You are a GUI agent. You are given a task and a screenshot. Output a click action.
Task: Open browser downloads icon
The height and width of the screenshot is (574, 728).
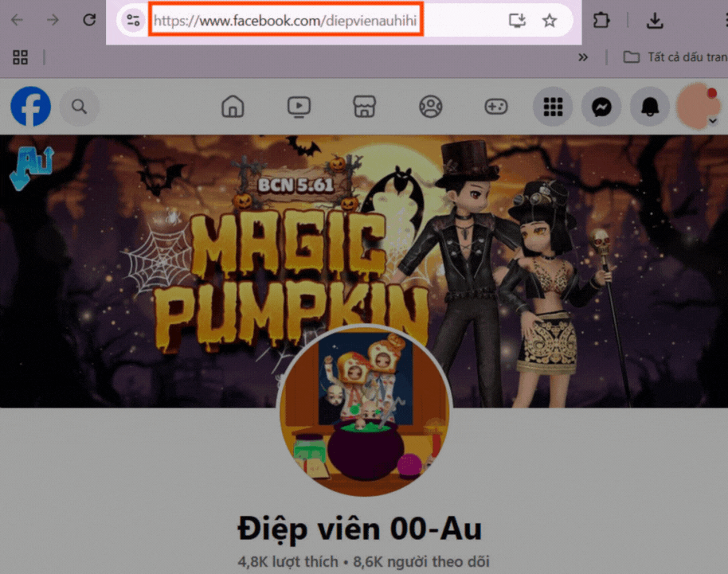tap(655, 21)
